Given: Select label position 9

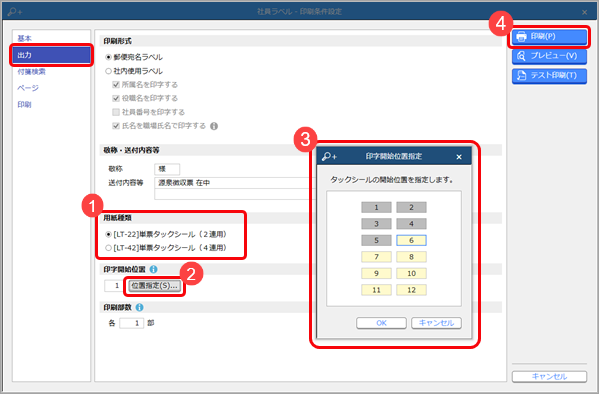Looking at the screenshot, I should tap(376, 274).
